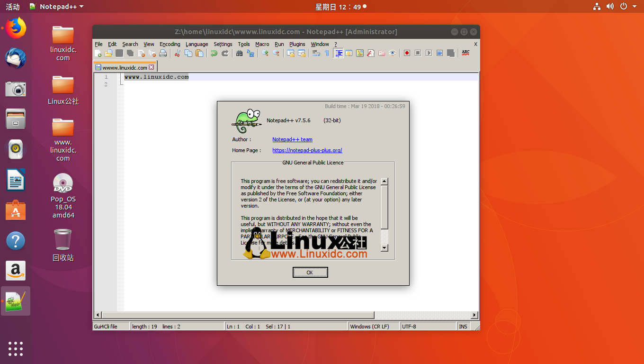Click the Close document toolbar icon
The width and height of the screenshot is (644, 364).
click(141, 53)
